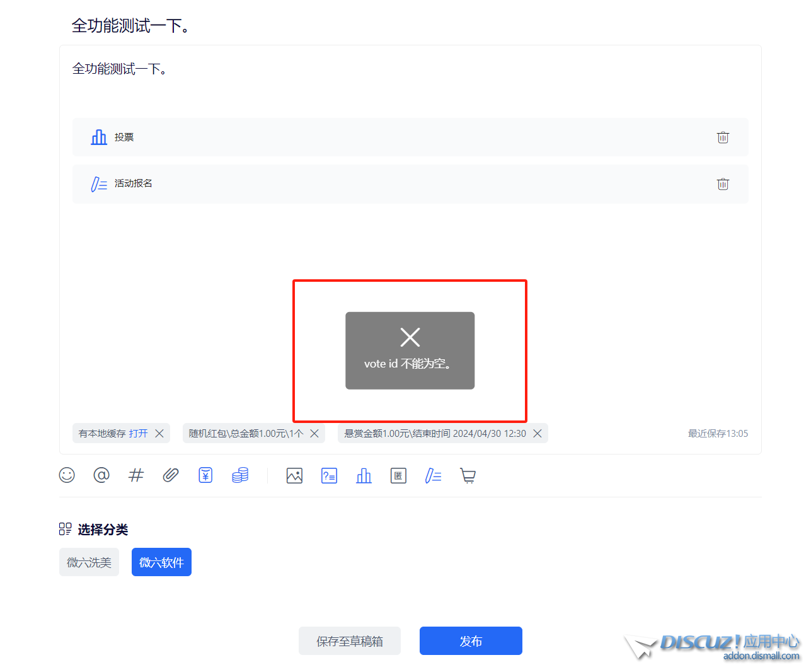
Task: Click the bar-chart icon in 投票 row
Action: [99, 137]
